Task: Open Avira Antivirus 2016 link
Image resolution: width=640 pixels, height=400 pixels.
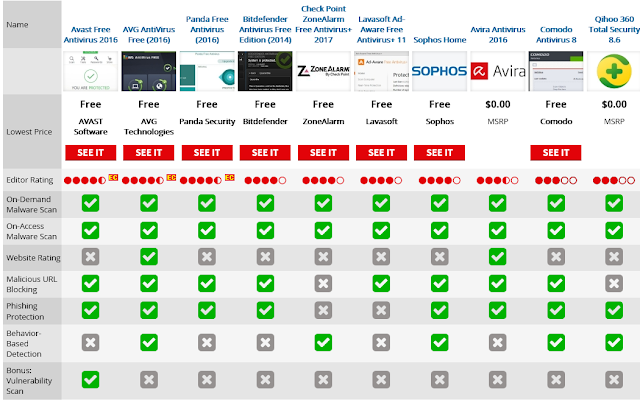Action: click(x=498, y=35)
